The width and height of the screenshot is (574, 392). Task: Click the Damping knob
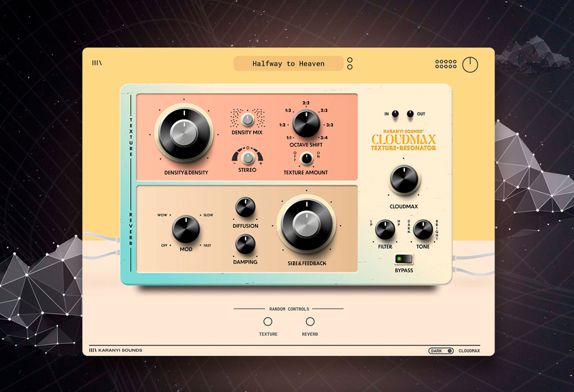[245, 244]
